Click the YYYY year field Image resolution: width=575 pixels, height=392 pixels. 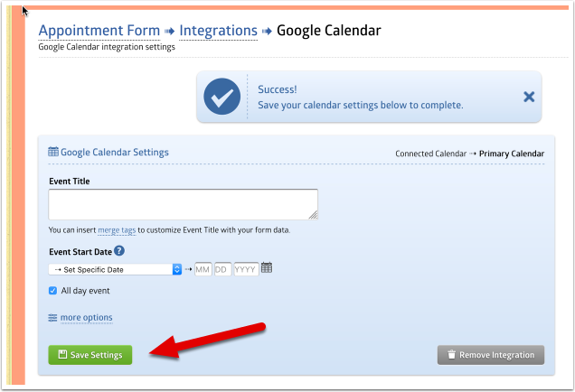click(246, 269)
